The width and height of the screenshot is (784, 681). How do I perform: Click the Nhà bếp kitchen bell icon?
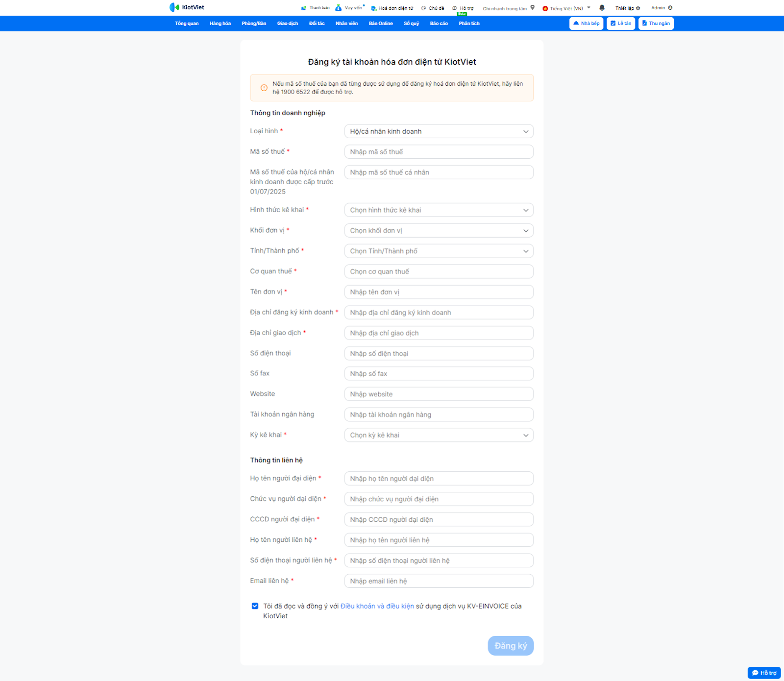tap(576, 23)
